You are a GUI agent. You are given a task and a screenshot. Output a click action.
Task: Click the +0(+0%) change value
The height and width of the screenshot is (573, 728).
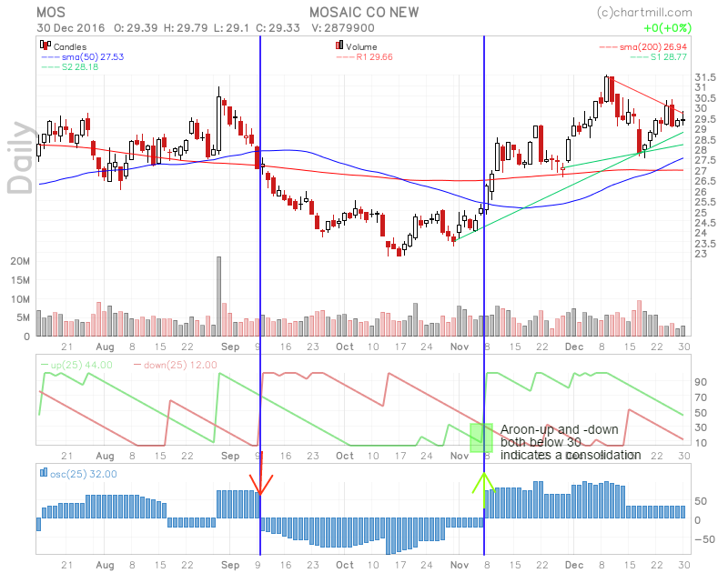pos(667,28)
